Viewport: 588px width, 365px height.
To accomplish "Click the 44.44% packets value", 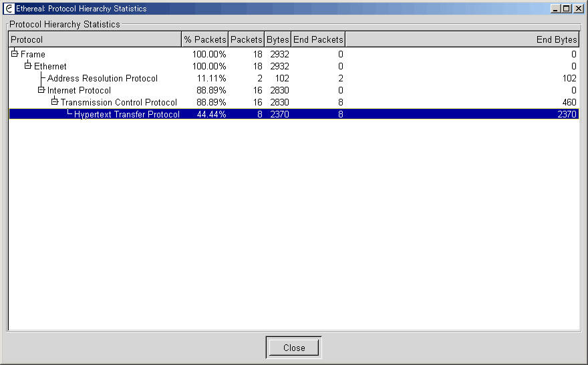I will (212, 114).
